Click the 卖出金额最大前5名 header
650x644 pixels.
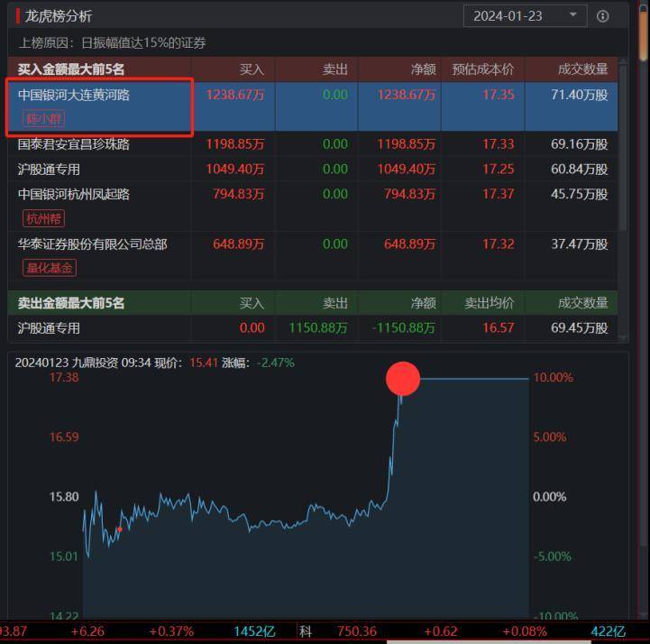pyautogui.click(x=71, y=303)
